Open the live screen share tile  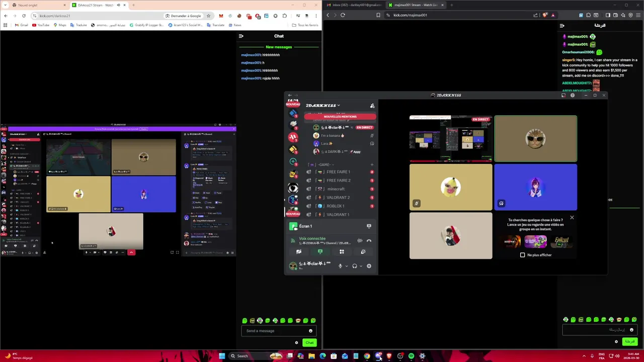(451, 138)
